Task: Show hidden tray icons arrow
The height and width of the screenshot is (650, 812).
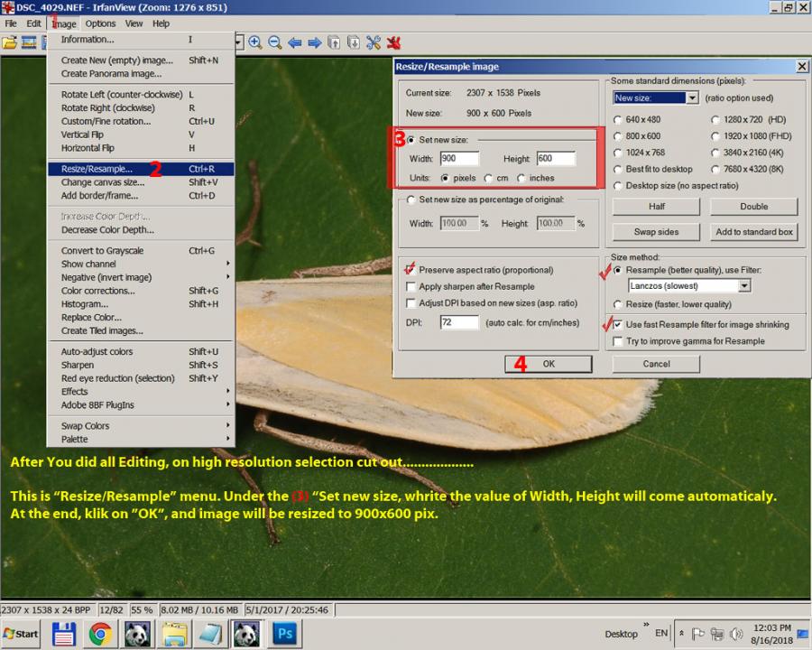Action: 682,634
